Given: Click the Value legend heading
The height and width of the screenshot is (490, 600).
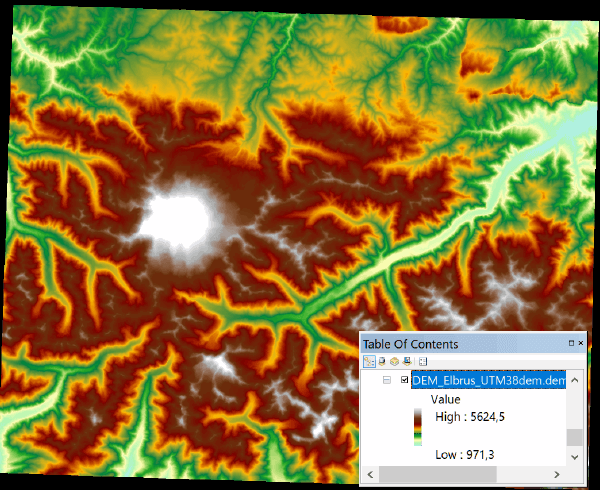Looking at the screenshot, I should click(445, 399).
